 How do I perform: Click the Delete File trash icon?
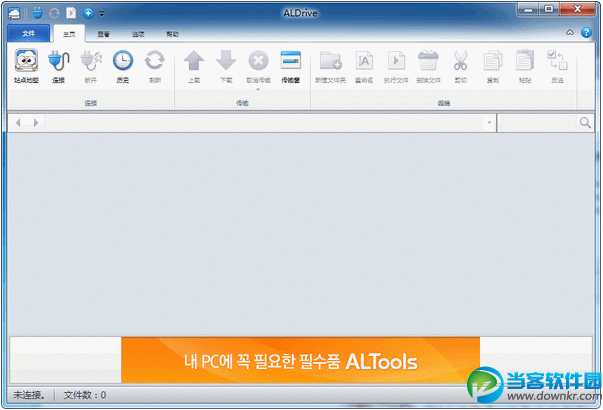point(428,60)
